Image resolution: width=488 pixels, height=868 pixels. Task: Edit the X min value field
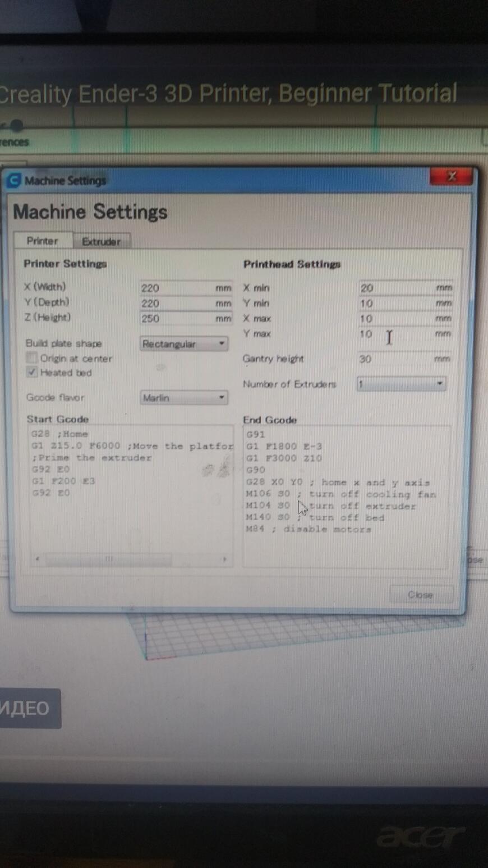tap(406, 287)
